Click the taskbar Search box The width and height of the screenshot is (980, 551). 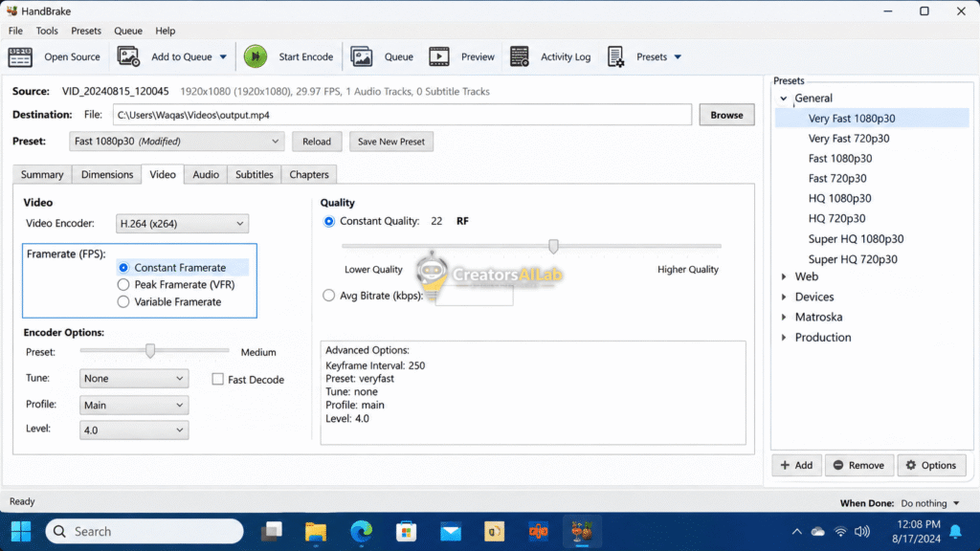point(145,532)
